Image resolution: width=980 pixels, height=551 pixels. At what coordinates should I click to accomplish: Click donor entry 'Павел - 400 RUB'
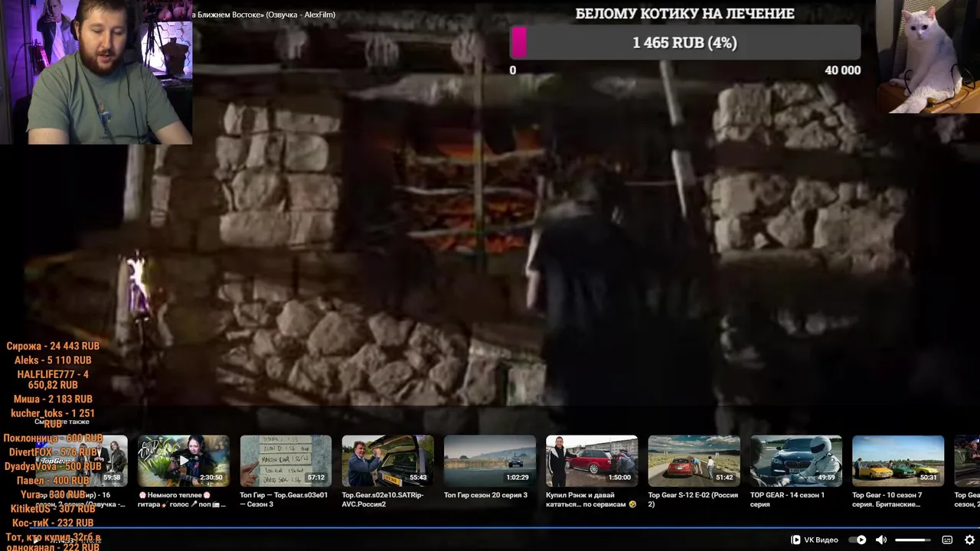pos(53,481)
